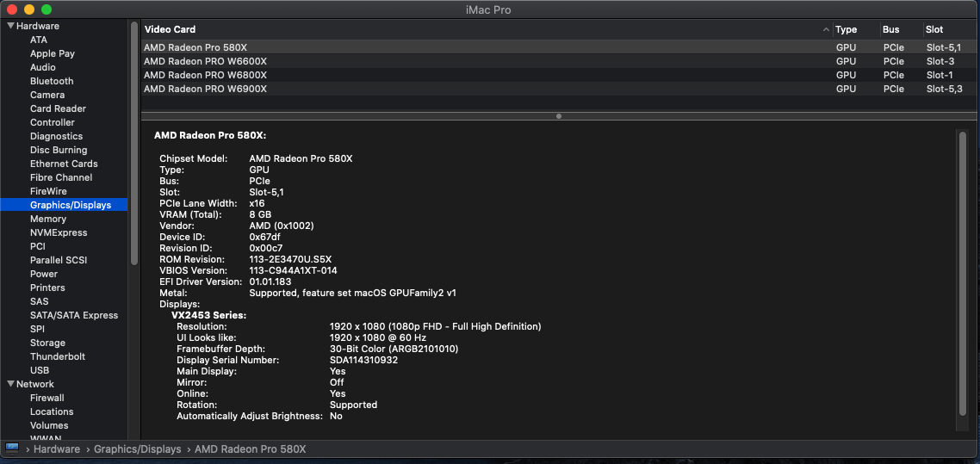Click Hardware in the path bar

tap(57, 449)
